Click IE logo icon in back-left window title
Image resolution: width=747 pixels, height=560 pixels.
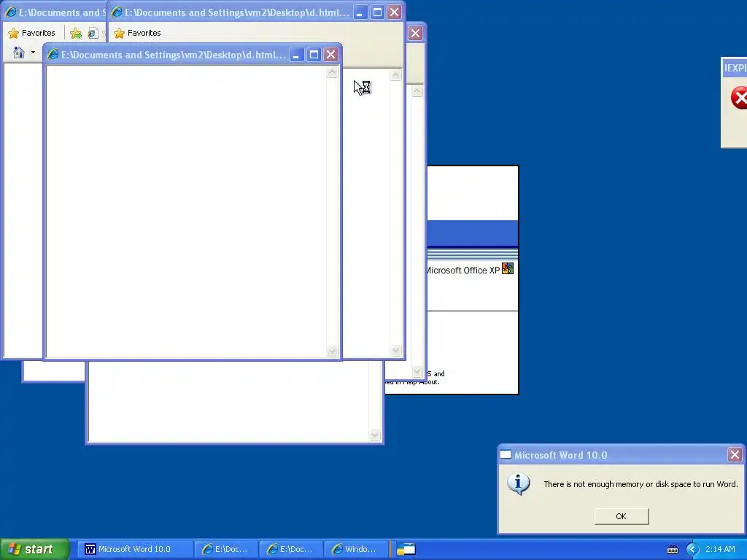[x=10, y=12]
